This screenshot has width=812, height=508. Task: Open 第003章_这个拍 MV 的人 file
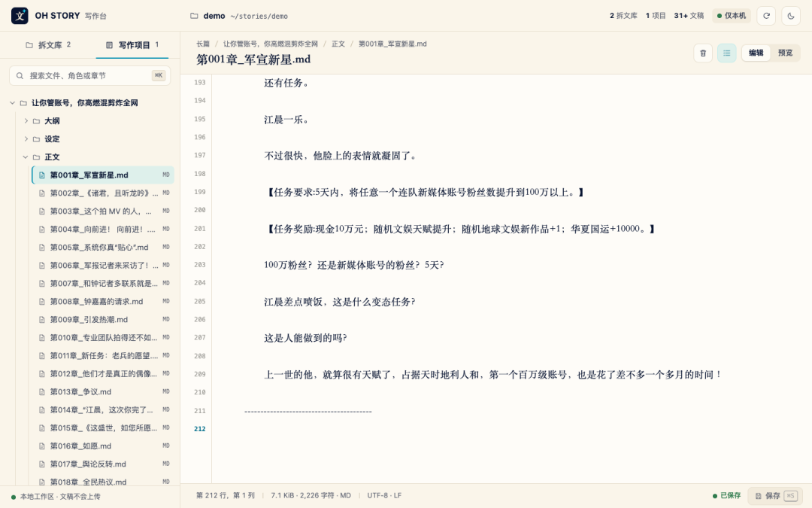103,211
